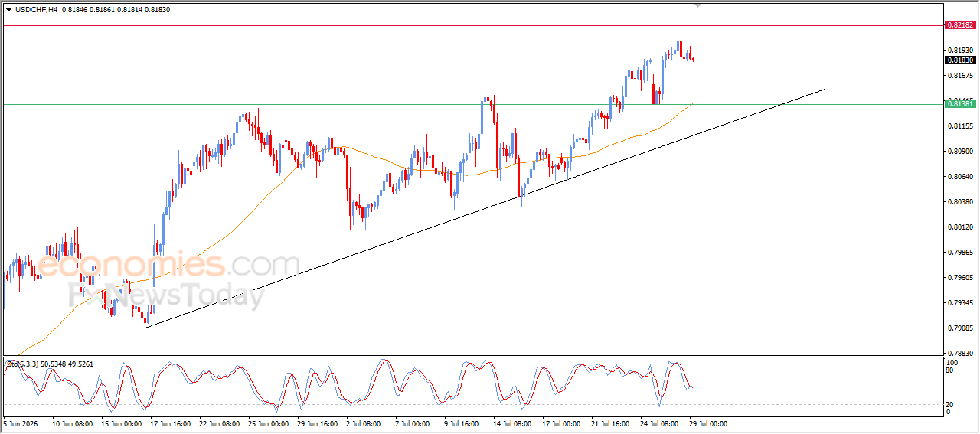Image resolution: width=980 pixels, height=434 pixels.
Task: Click the chart shift marker on the top edge
Action: click(x=697, y=5)
